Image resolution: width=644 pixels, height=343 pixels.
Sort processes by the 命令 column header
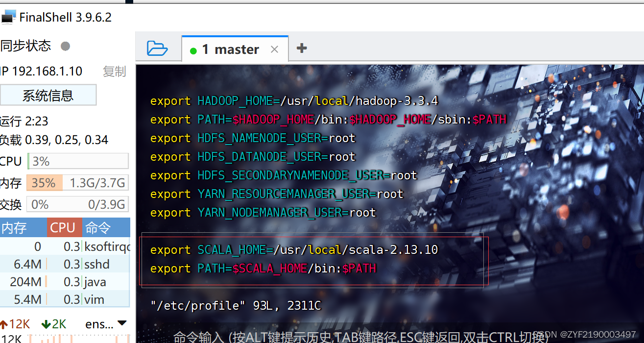pyautogui.click(x=106, y=227)
